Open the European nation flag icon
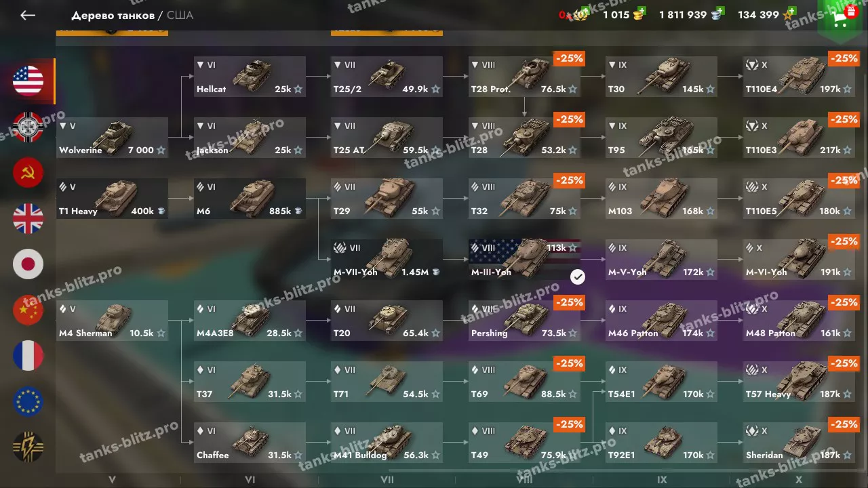868x488 pixels. (x=28, y=401)
